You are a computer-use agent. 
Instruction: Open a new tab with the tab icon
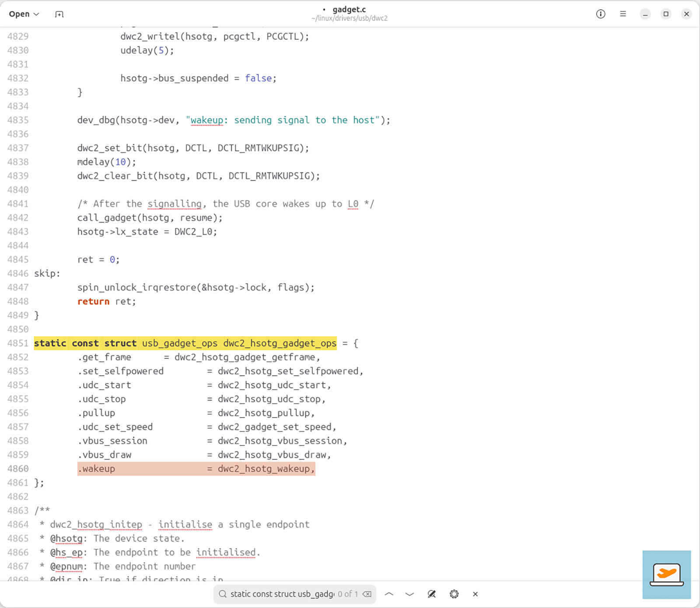[x=59, y=14]
